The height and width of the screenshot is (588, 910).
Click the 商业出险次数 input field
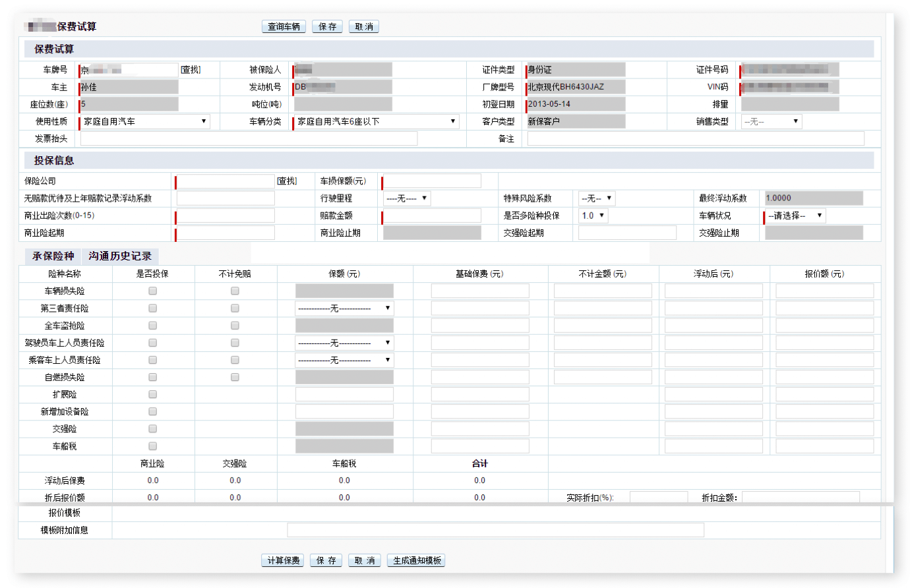(226, 216)
